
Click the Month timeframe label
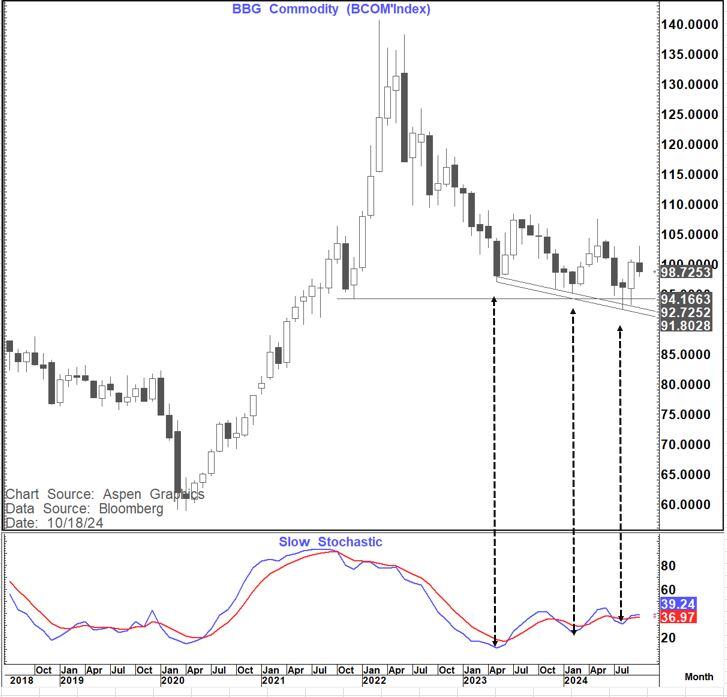(698, 677)
